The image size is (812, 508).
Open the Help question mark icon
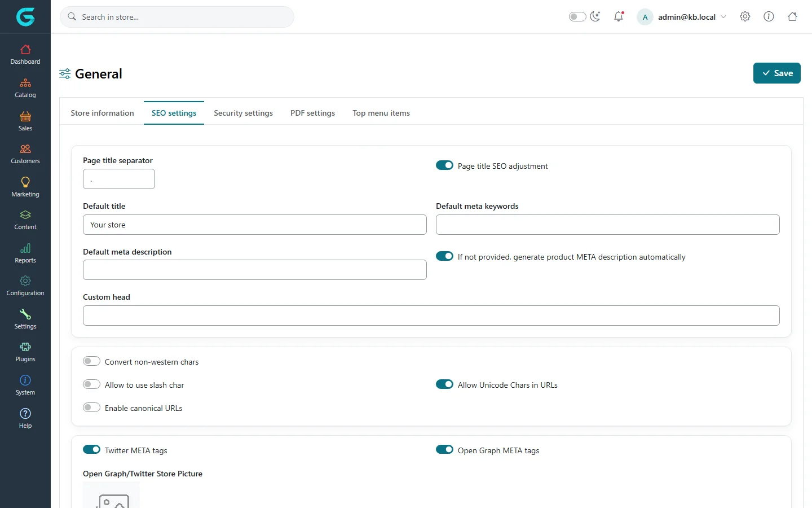click(25, 414)
